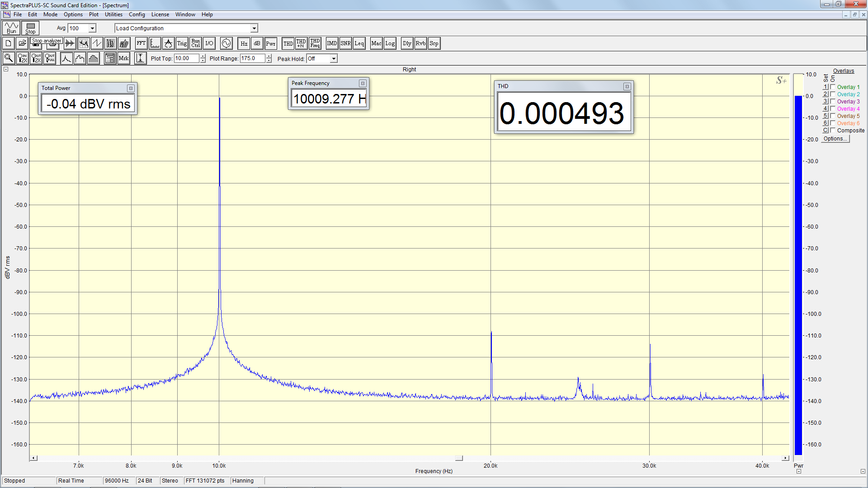868x488 pixels.
Task: Expand the Peak Hold dropdown
Action: [333, 59]
